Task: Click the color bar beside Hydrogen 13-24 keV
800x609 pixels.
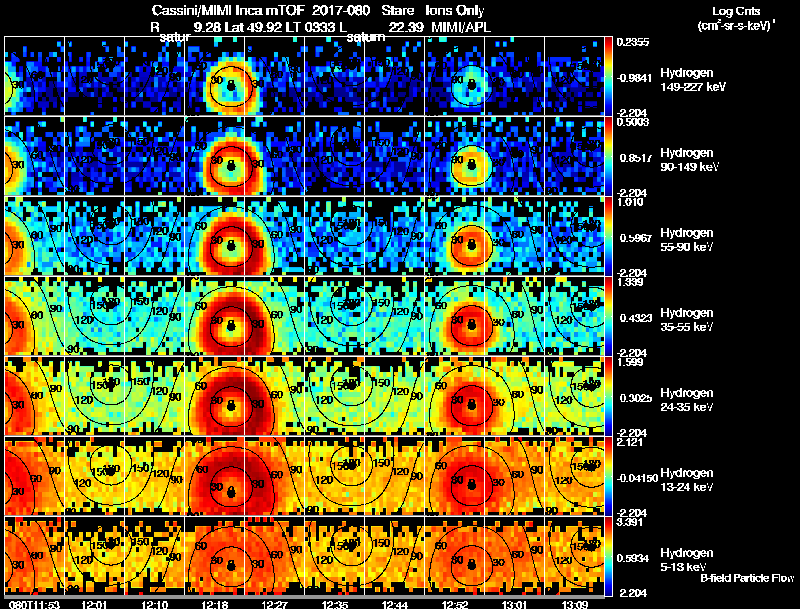Action: tap(608, 476)
